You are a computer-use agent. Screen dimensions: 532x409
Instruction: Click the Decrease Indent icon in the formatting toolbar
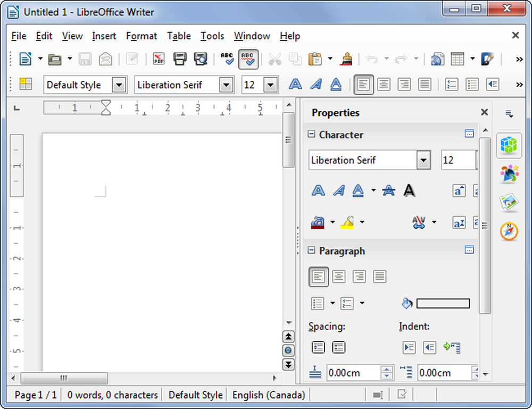point(493,84)
